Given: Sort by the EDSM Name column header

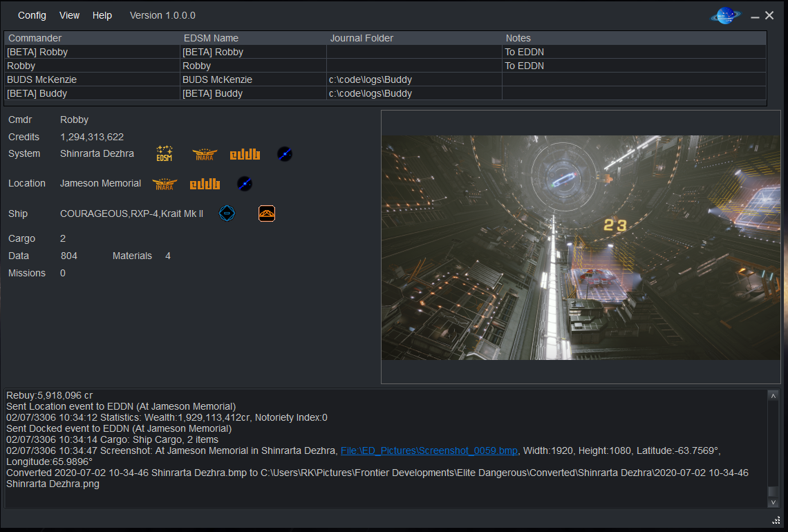Looking at the screenshot, I should coord(253,38).
